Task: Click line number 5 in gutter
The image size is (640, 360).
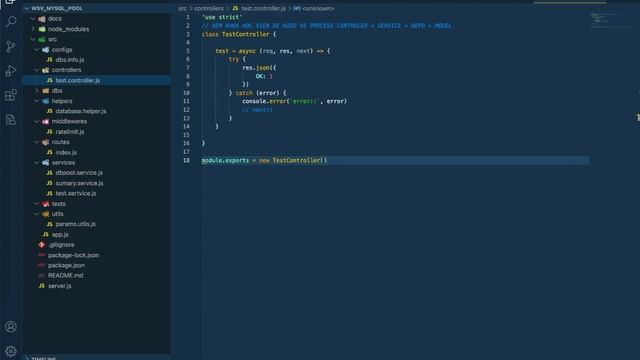Action: pyautogui.click(x=188, y=51)
